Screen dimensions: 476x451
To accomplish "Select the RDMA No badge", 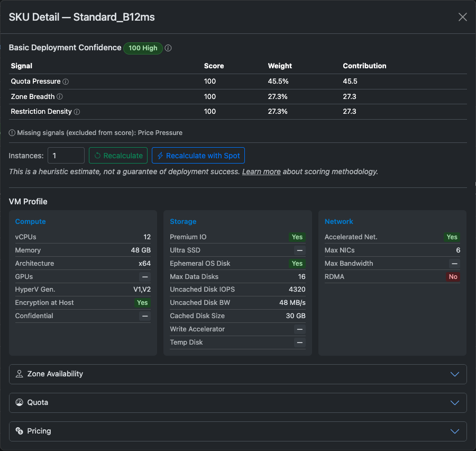I will coord(454,276).
